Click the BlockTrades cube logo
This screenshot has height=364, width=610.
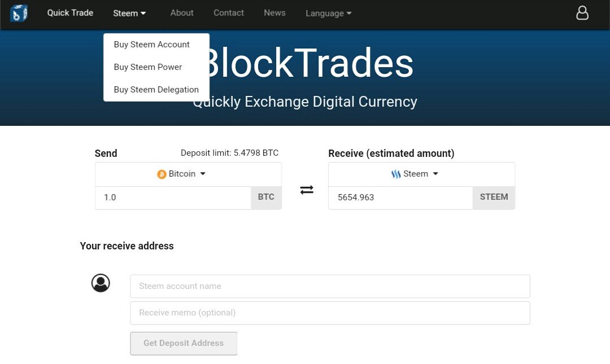[19, 13]
